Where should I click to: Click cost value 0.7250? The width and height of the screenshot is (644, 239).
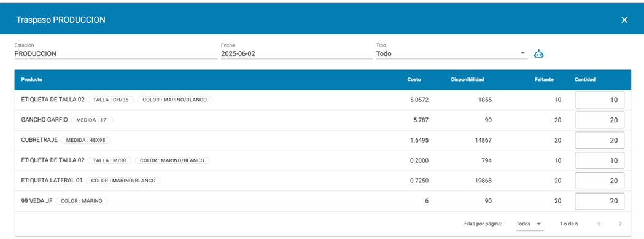click(x=419, y=181)
